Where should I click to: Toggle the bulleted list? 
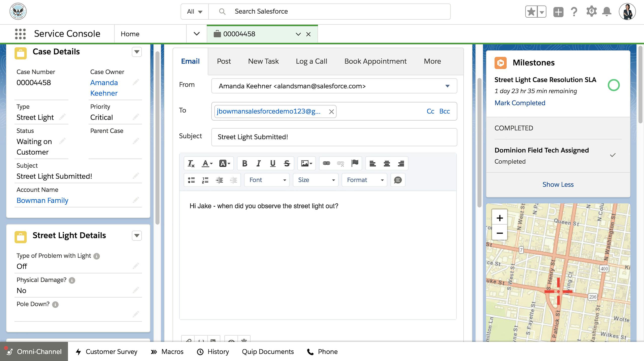(x=191, y=180)
